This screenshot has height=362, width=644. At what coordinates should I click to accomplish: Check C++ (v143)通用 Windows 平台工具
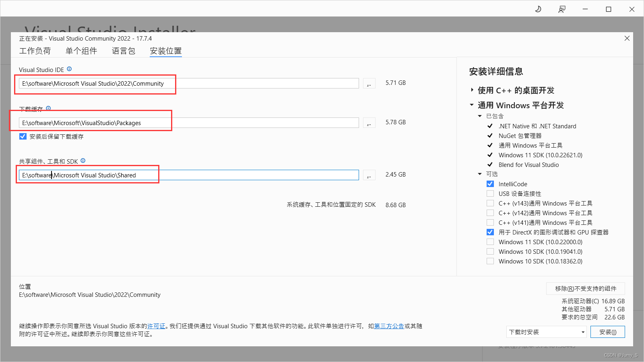coord(490,203)
